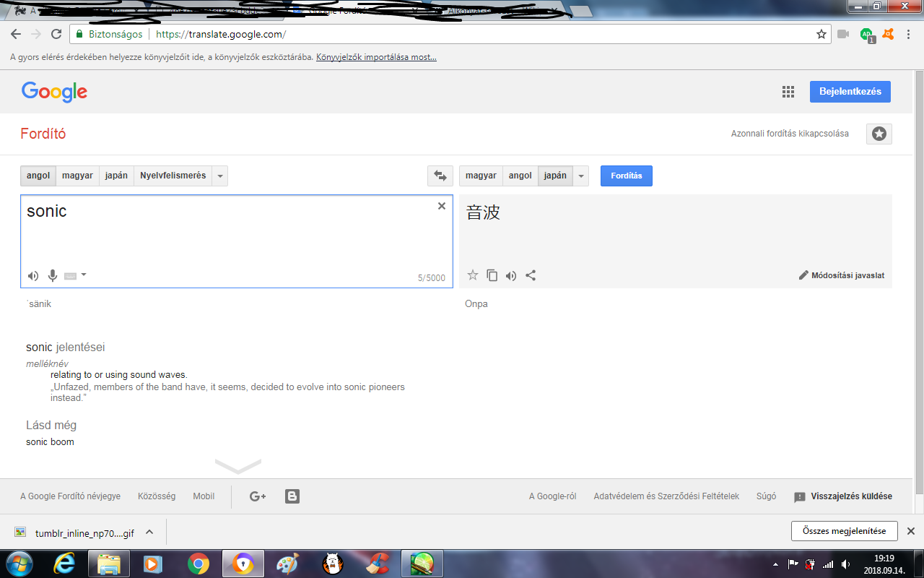This screenshot has width=924, height=578.
Task: Click the Google logo
Action: 54,92
